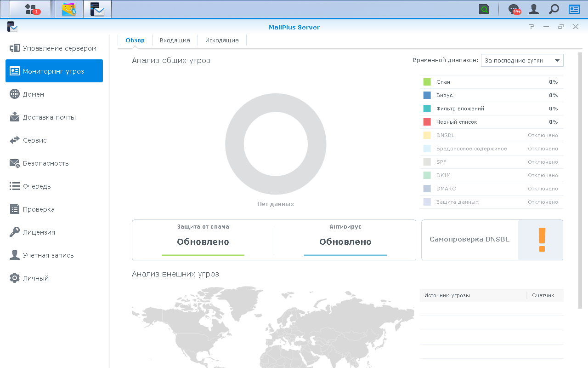Open the notifications chat icon with 99+ badge
Screen dimensions: 588x368
pos(514,9)
